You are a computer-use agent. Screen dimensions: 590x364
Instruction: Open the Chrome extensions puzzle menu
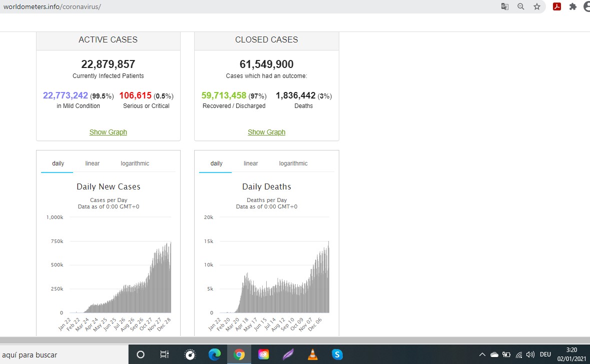click(x=573, y=6)
